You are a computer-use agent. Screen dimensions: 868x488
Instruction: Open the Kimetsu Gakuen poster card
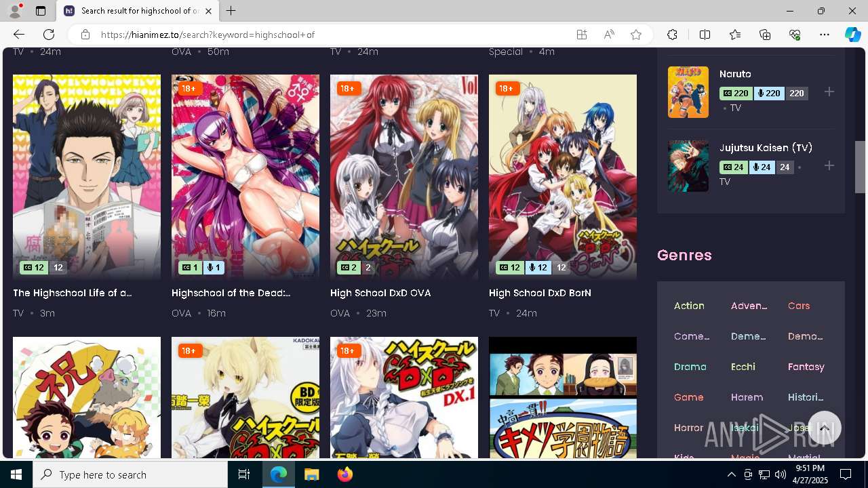[x=563, y=397]
